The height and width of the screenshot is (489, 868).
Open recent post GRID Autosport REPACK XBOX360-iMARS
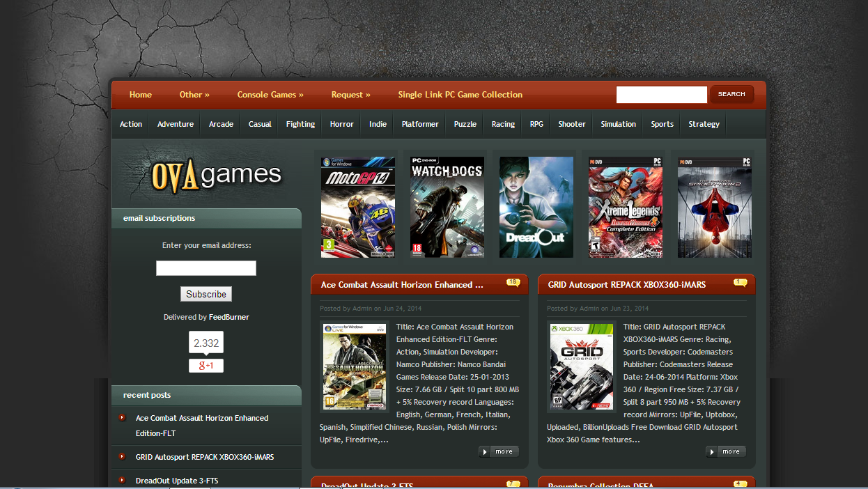pyautogui.click(x=205, y=457)
